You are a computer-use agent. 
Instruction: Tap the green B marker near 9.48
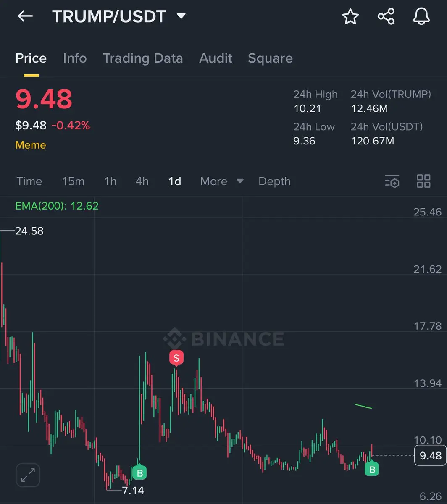[x=372, y=469]
